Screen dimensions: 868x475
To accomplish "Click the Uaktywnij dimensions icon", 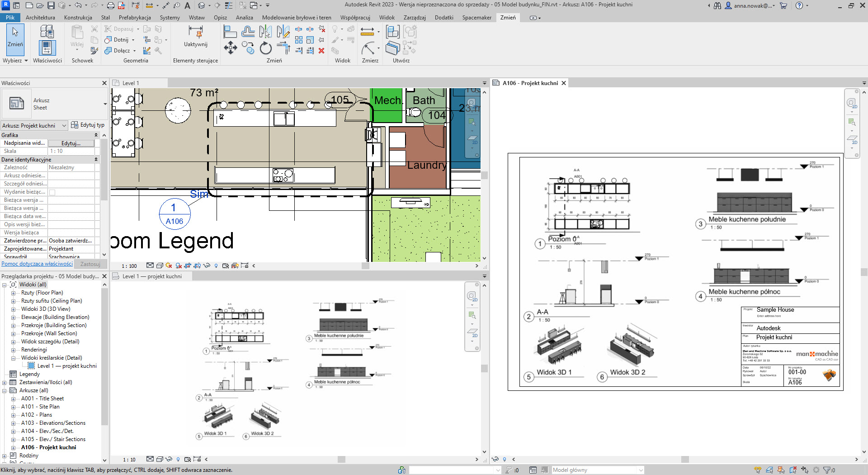I will point(195,32).
